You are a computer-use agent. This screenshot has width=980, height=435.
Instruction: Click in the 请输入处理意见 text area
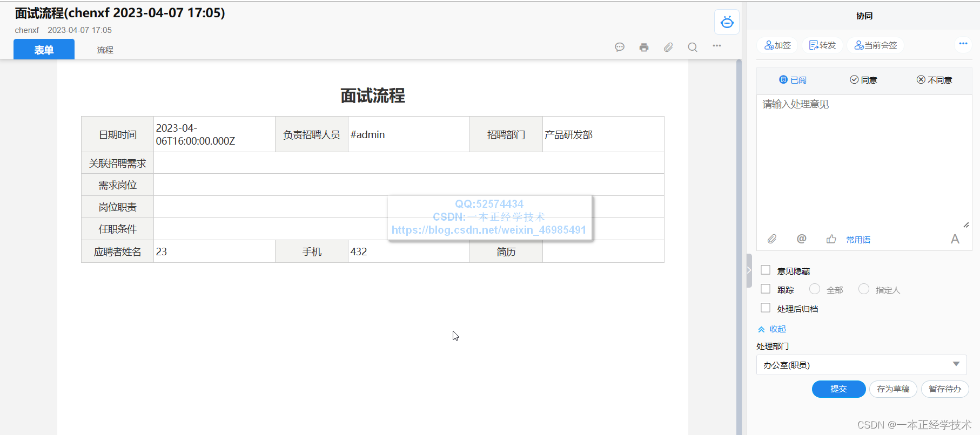pos(864,162)
